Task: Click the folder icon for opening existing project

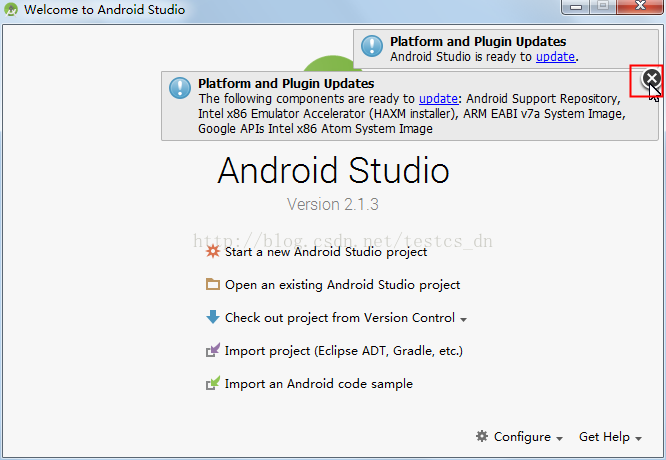Action: [x=212, y=284]
